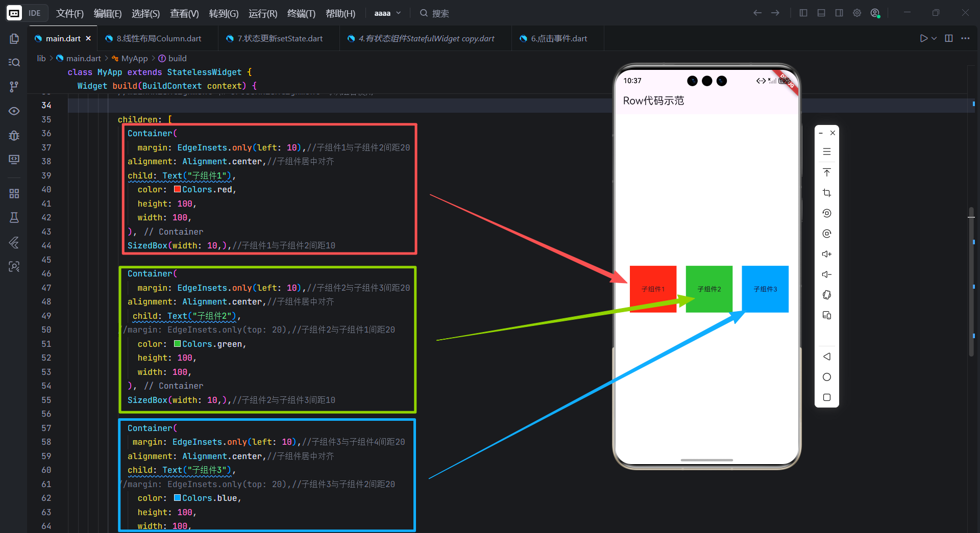Open settings gear in title bar

pos(857,13)
